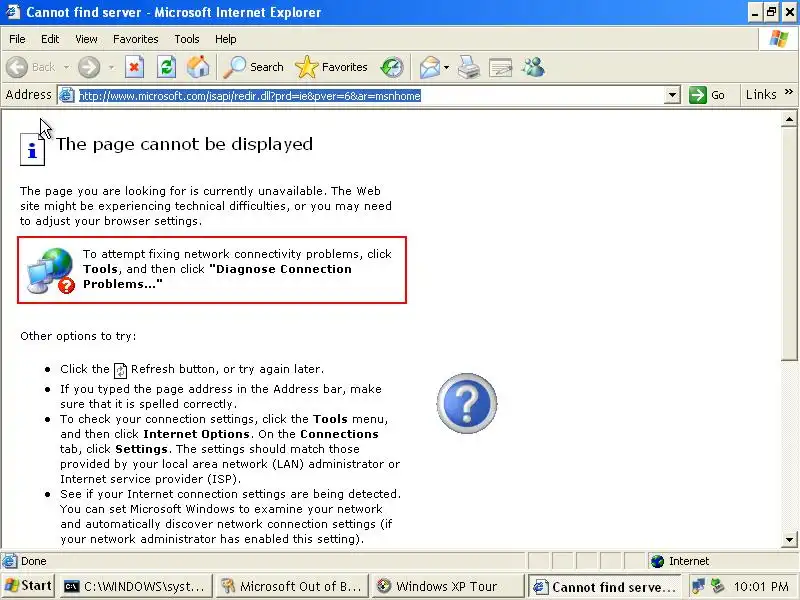Screen dimensions: 800x600
Task: Click heading 'The page cannot be displayed'
Action: click(184, 144)
